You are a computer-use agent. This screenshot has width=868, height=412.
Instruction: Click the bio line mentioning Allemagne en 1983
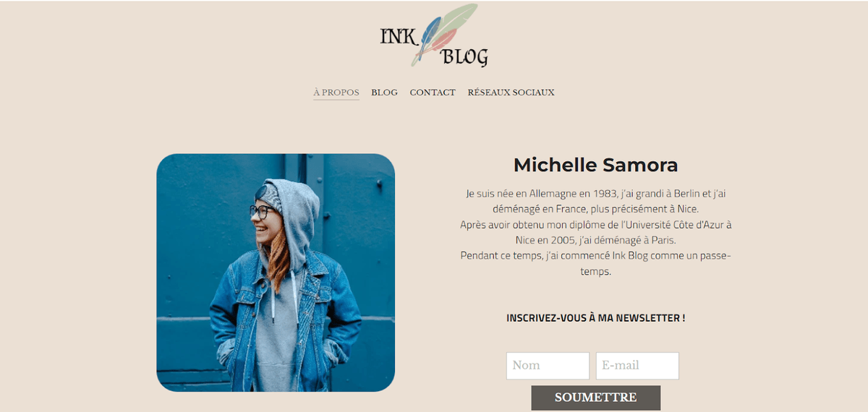click(595, 194)
